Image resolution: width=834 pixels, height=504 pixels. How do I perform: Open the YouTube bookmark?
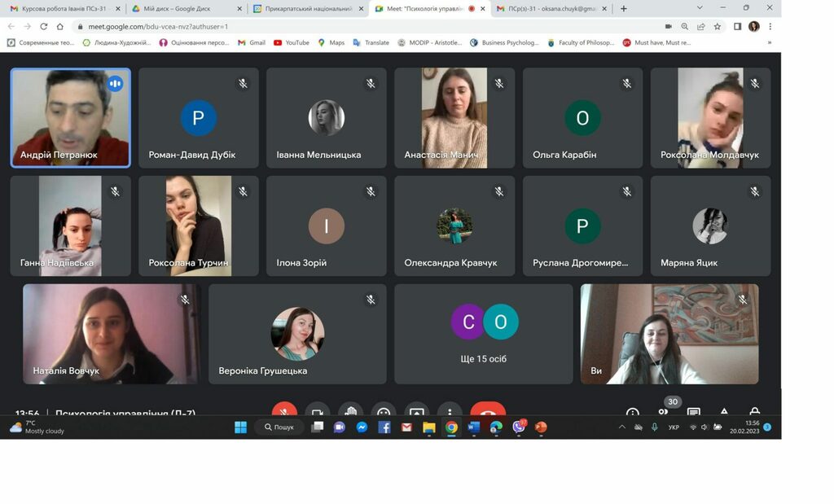(x=292, y=42)
